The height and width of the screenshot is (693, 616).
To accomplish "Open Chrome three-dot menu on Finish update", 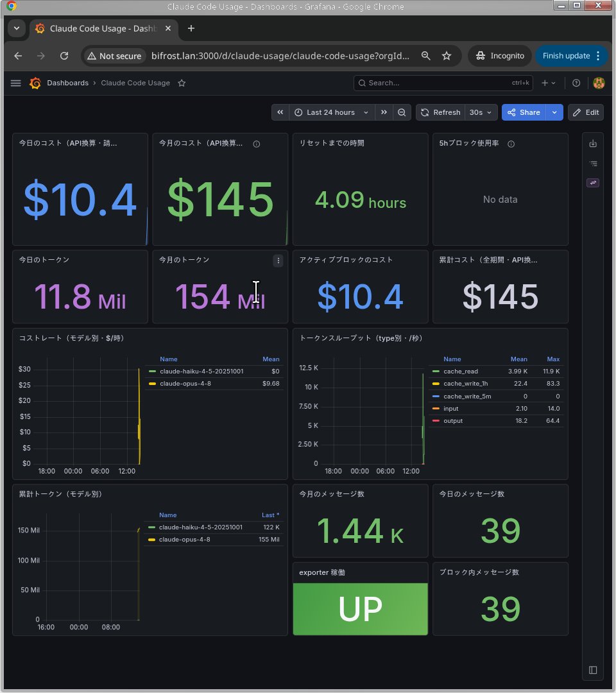I will tap(598, 56).
